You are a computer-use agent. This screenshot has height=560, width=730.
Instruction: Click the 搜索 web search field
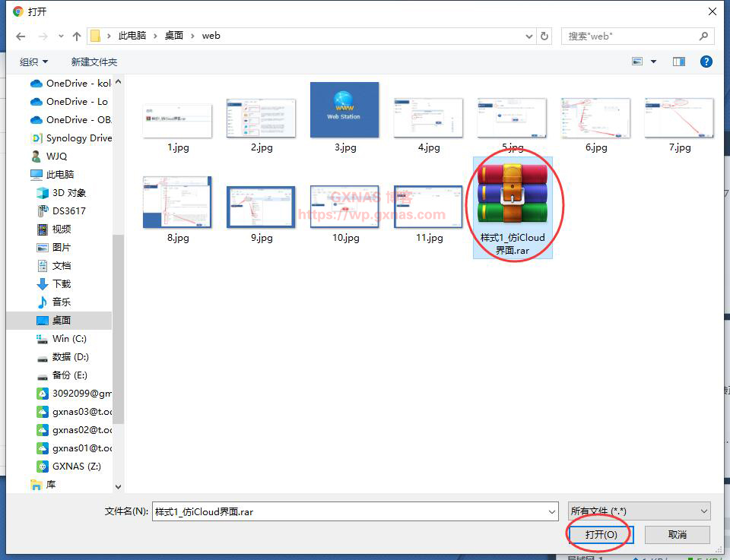[631, 36]
